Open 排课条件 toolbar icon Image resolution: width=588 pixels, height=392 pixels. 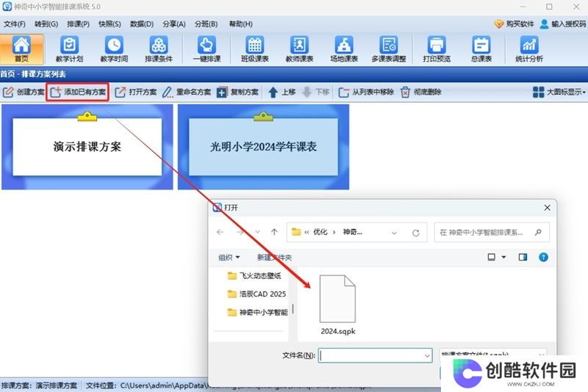point(159,48)
